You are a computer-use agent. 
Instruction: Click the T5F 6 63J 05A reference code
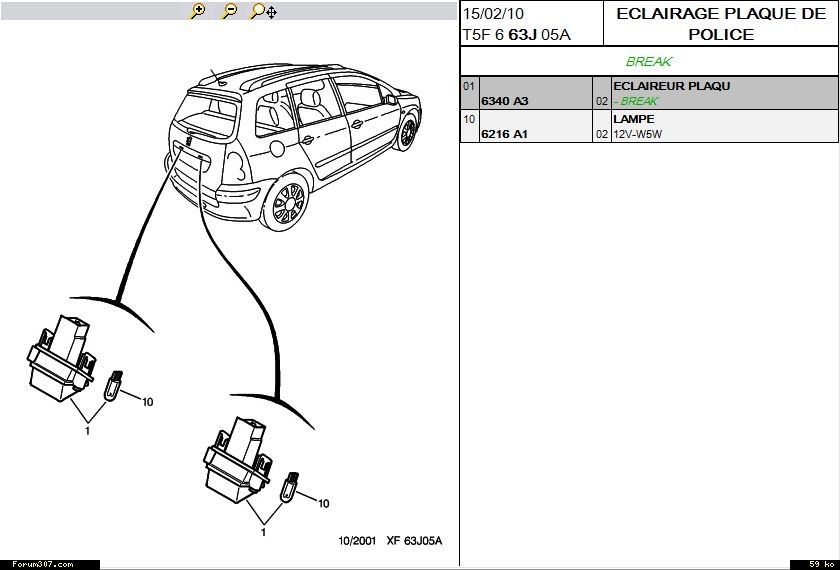coord(515,35)
